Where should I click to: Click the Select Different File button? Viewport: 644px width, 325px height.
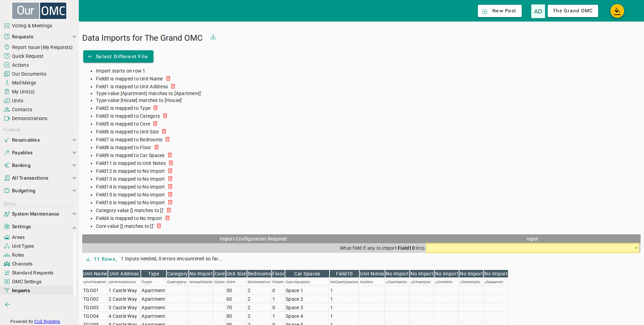coord(118,56)
